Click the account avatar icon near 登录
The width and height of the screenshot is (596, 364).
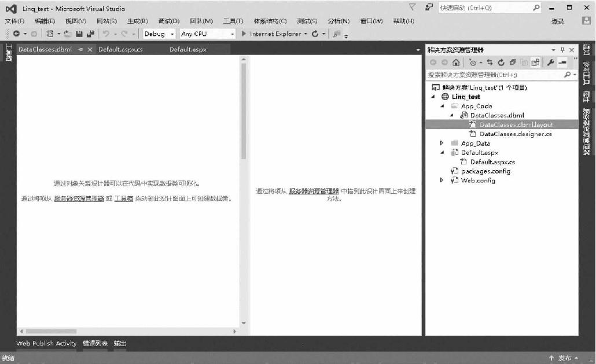pos(586,21)
